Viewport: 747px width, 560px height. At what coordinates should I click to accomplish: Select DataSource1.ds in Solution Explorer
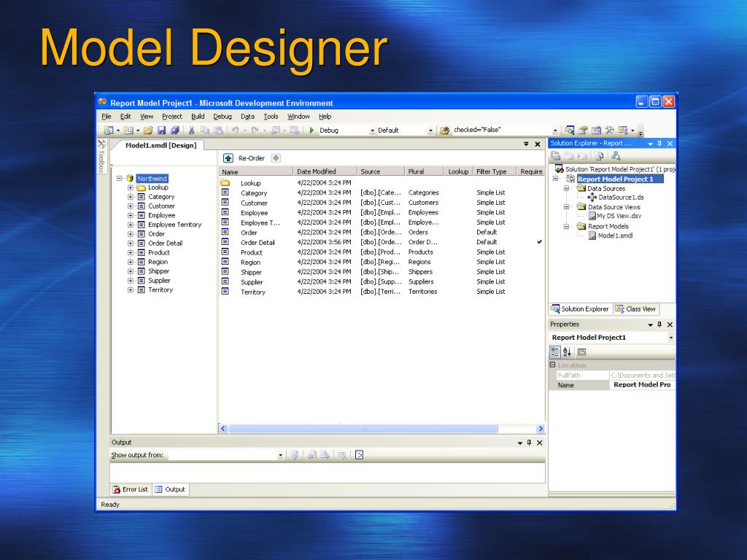coord(621,197)
